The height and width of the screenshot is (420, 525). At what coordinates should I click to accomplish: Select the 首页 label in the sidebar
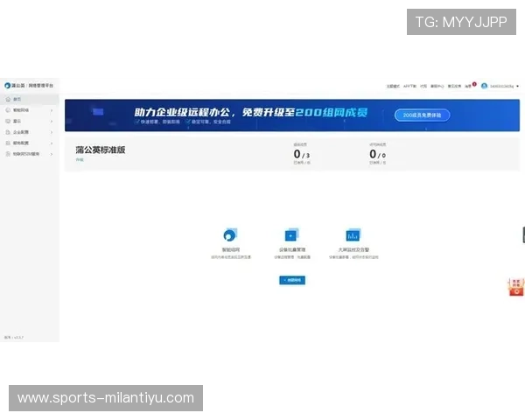(17, 99)
